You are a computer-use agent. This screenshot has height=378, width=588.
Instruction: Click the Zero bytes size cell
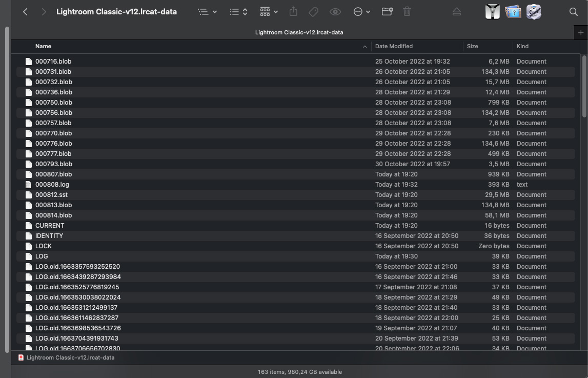[494, 246]
